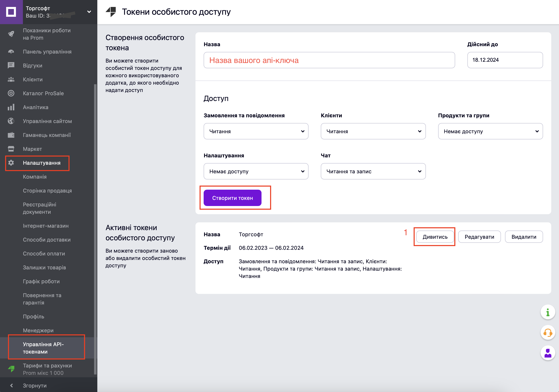The width and height of the screenshot is (559, 392).
Task: Select the Маркет storefront icon
Action: 11,149
